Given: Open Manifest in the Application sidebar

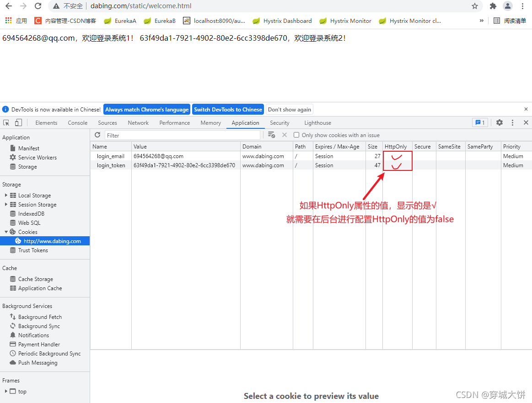Looking at the screenshot, I should (x=28, y=148).
